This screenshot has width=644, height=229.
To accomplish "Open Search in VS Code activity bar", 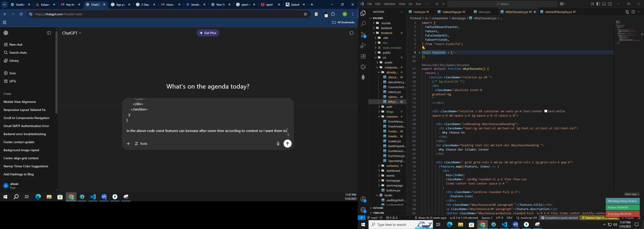I will pos(363,24).
